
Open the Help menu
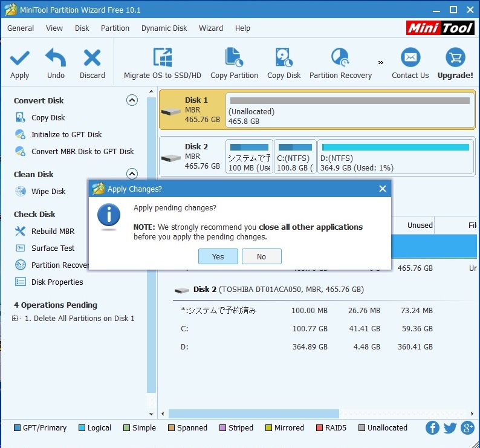(x=242, y=28)
